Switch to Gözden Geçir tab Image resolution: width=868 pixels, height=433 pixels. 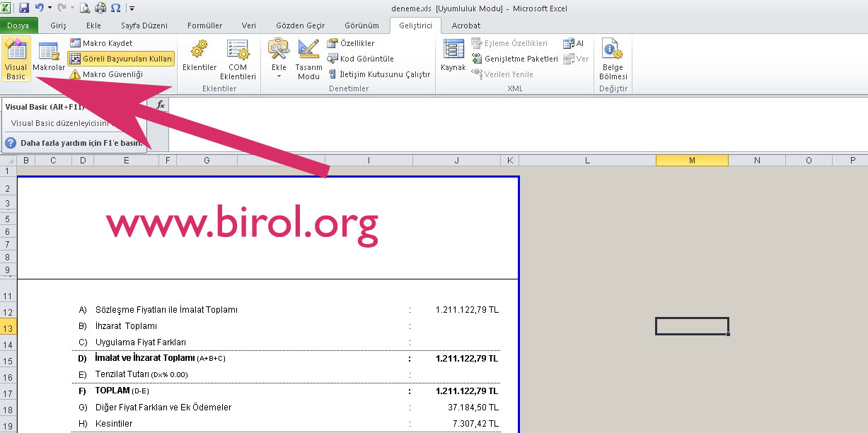[x=301, y=25]
